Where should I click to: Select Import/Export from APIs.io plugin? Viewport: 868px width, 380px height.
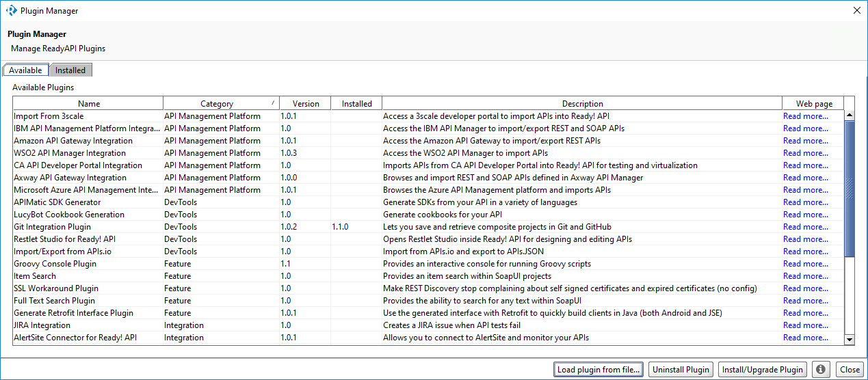coord(428,252)
